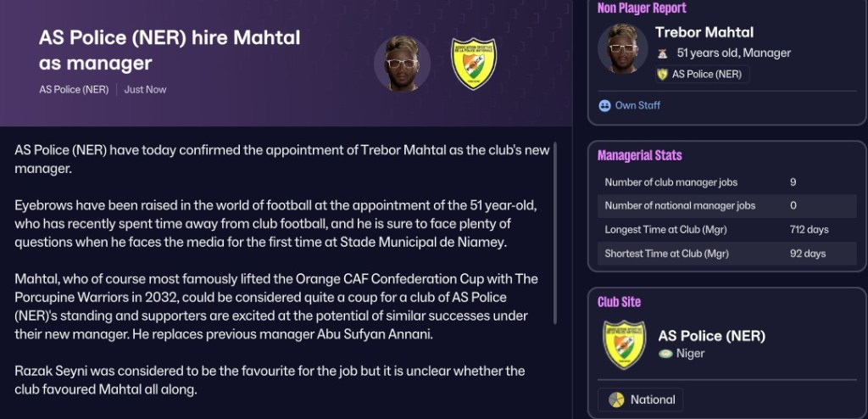Open the Non Player Report panel heading
This screenshot has height=419, width=868.
coord(642,8)
